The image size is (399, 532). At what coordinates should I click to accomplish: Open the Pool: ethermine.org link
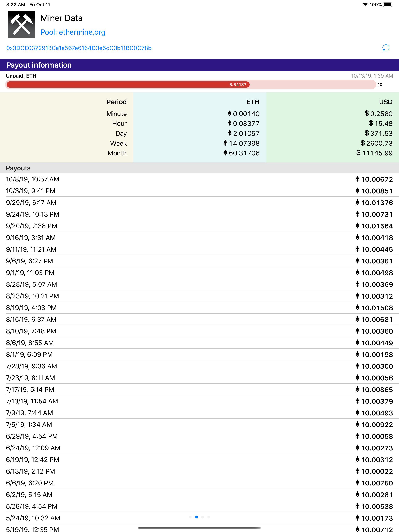point(73,32)
